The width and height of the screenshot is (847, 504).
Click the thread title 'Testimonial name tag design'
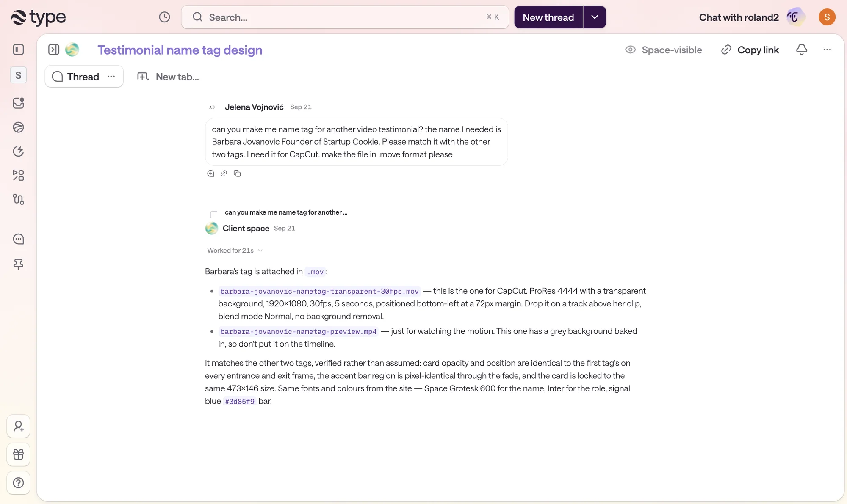pos(180,50)
